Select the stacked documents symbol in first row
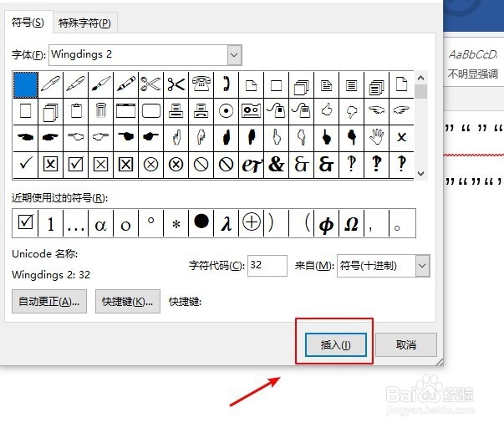504x428 pixels. click(x=302, y=85)
